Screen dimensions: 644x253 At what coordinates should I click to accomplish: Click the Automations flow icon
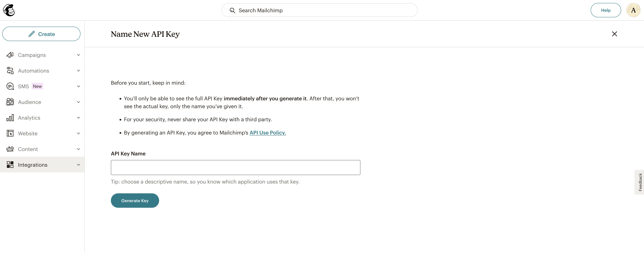coord(10,71)
